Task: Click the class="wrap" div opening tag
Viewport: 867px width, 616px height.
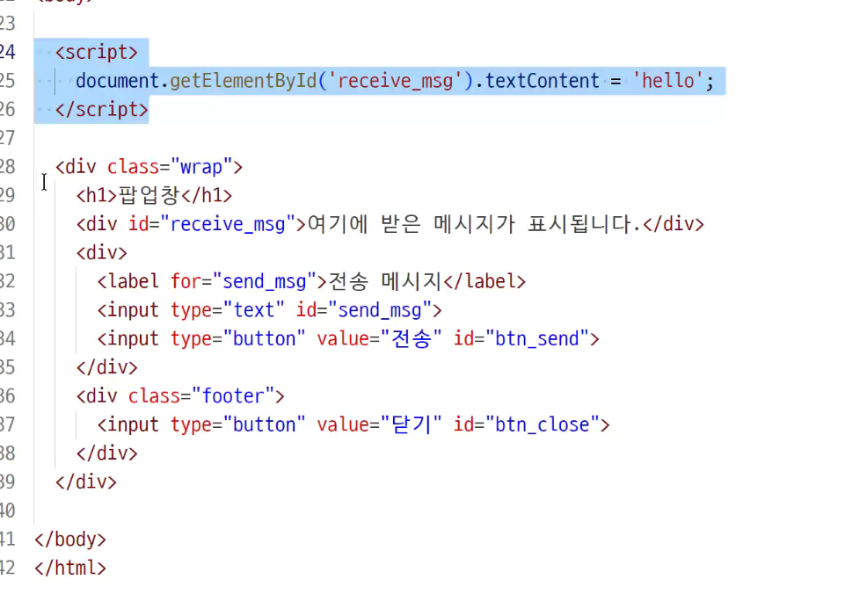Action: pos(149,167)
